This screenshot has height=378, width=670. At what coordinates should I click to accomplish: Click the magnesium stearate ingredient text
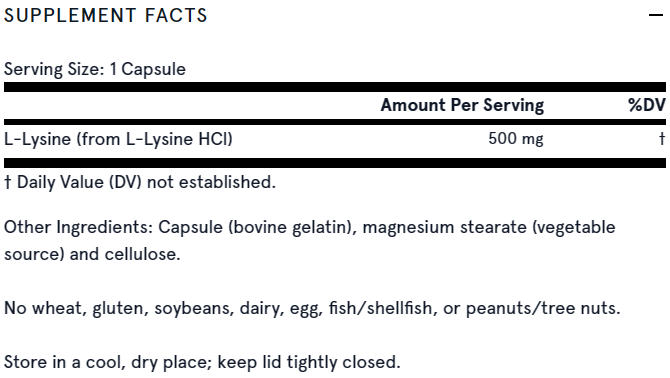coord(444,227)
